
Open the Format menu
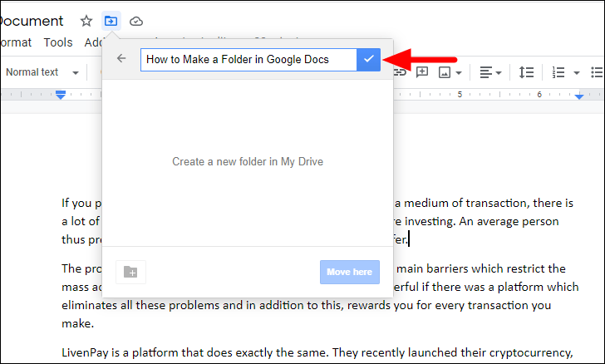tap(15, 42)
